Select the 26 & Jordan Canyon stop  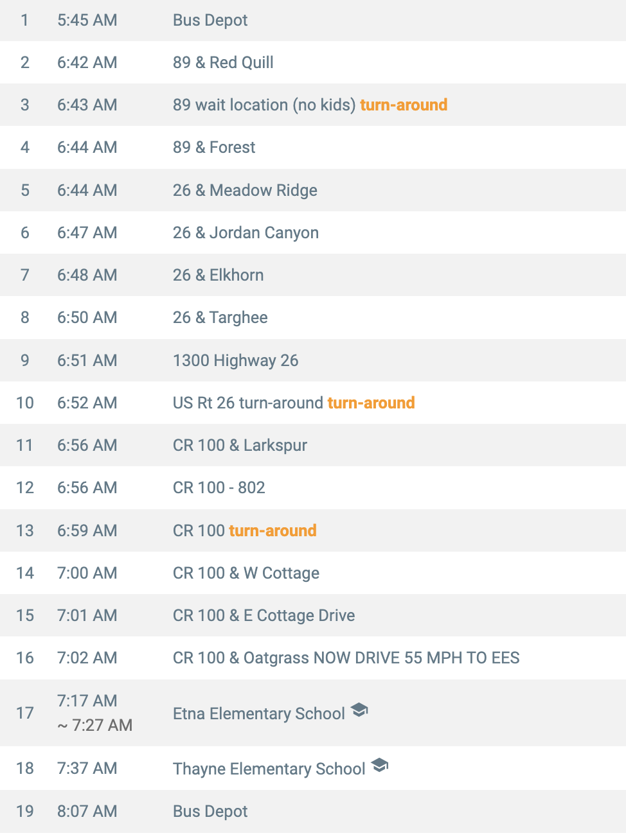click(313, 232)
